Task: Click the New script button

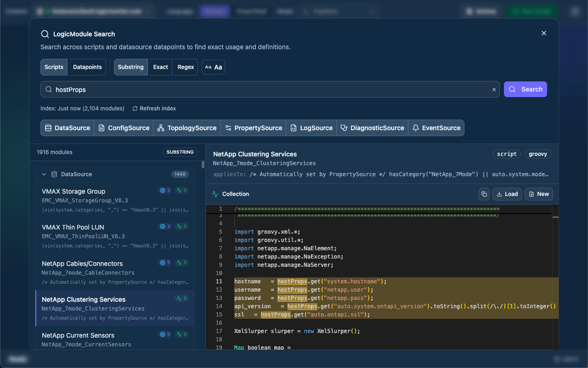Action: (539, 194)
